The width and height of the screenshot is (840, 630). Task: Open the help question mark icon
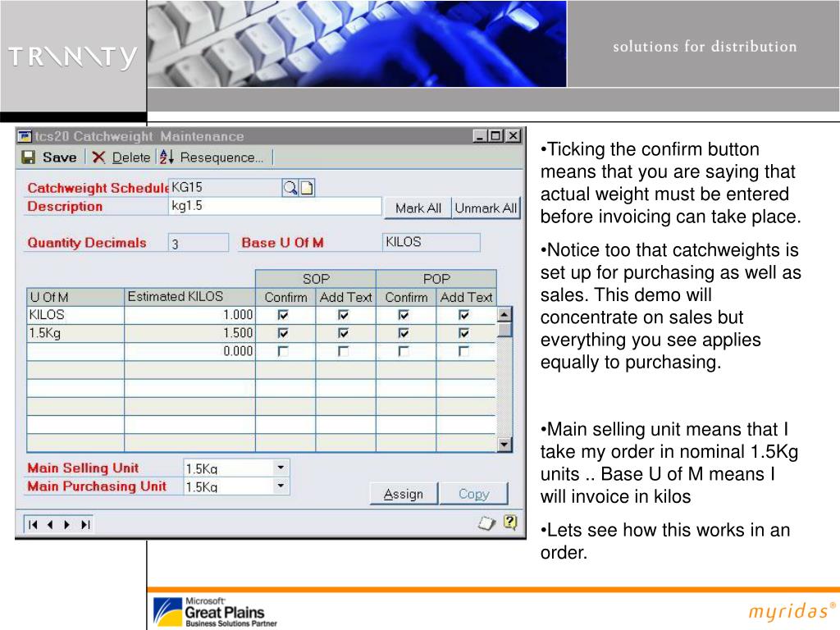click(510, 522)
